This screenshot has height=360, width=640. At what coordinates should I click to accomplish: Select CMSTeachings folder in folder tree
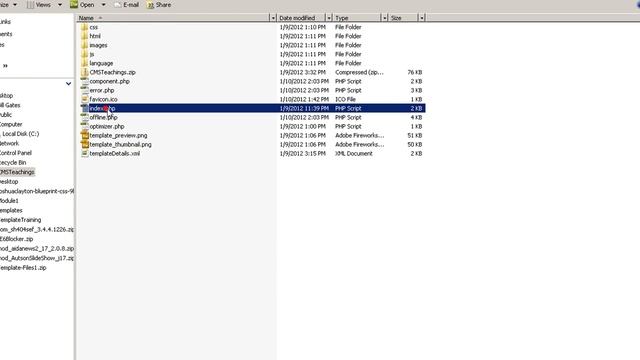[17, 172]
